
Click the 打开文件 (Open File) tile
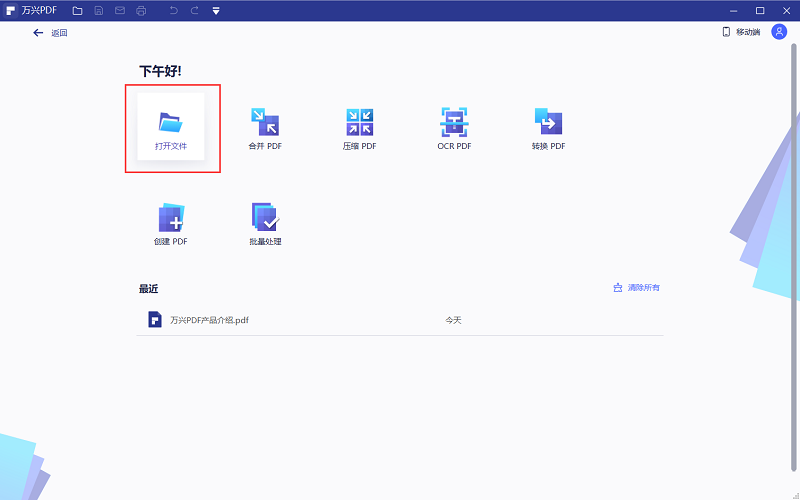(171, 128)
